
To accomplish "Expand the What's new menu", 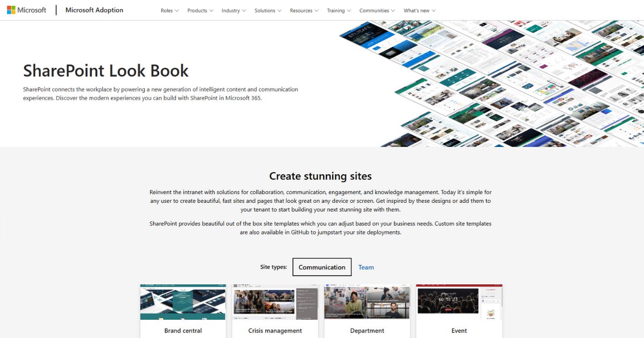I will pyautogui.click(x=419, y=11).
